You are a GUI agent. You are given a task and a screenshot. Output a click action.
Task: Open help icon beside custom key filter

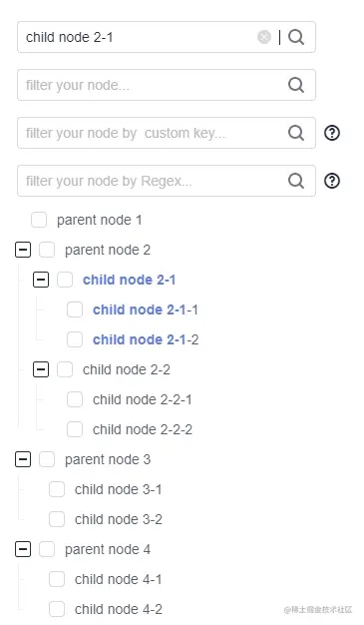(332, 133)
